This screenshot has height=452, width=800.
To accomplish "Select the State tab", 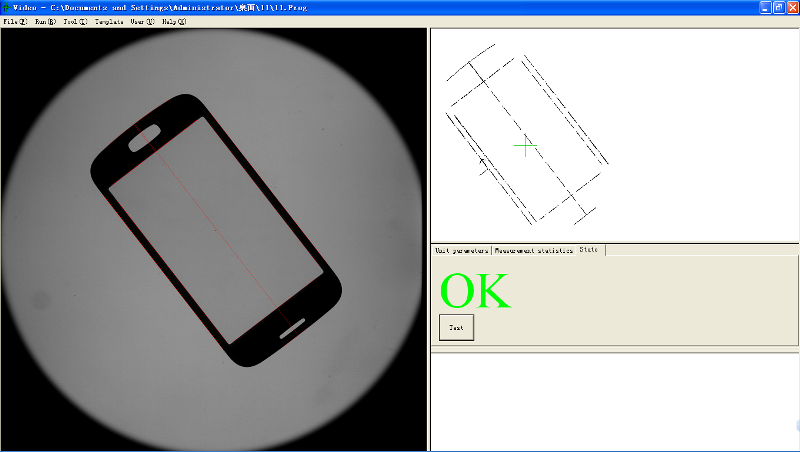I will pyautogui.click(x=589, y=249).
